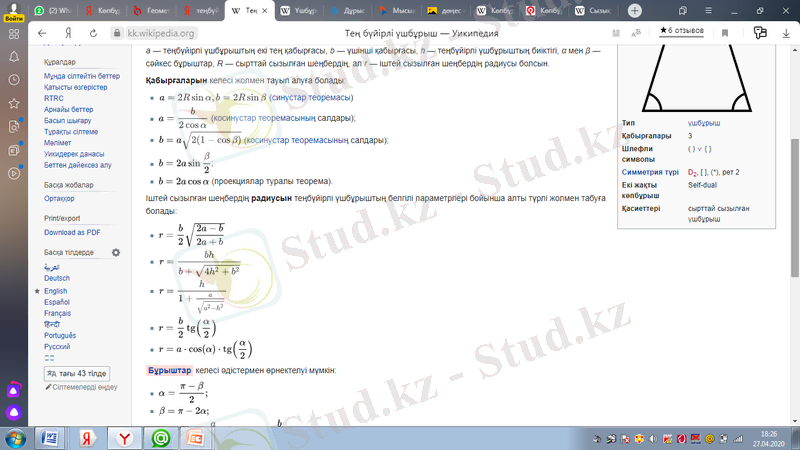The height and width of the screenshot is (450, 800).
Task: Open the tableau grid icon in sidebar
Action: click(x=14, y=34)
